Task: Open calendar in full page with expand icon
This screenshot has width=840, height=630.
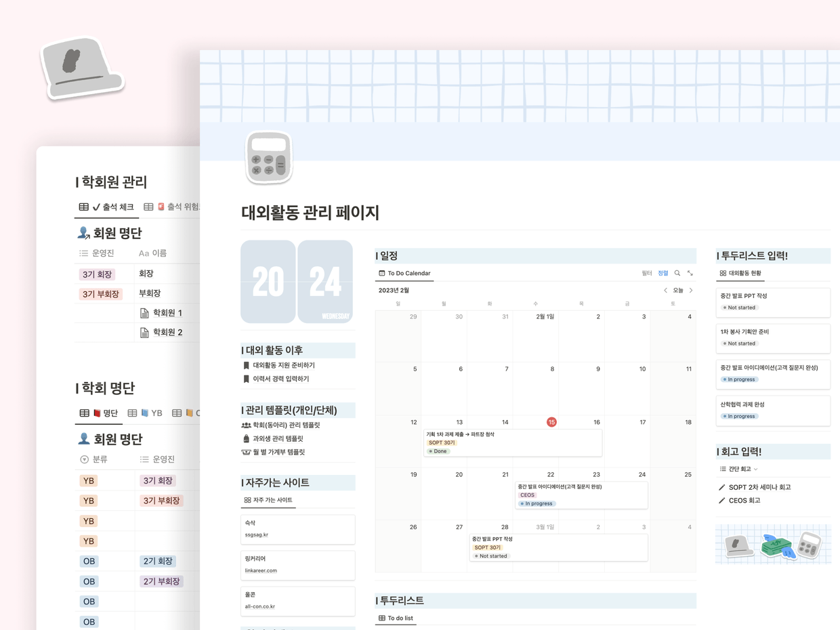Action: coord(690,273)
